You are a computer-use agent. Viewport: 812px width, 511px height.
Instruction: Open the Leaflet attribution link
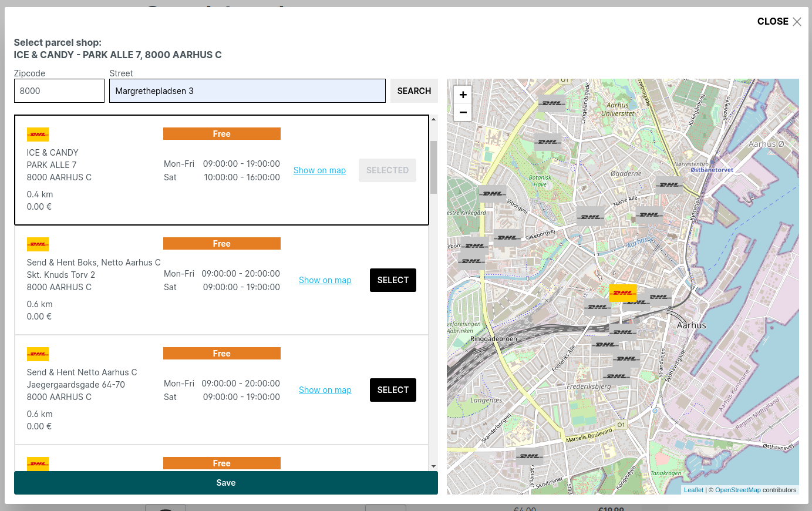(x=693, y=490)
